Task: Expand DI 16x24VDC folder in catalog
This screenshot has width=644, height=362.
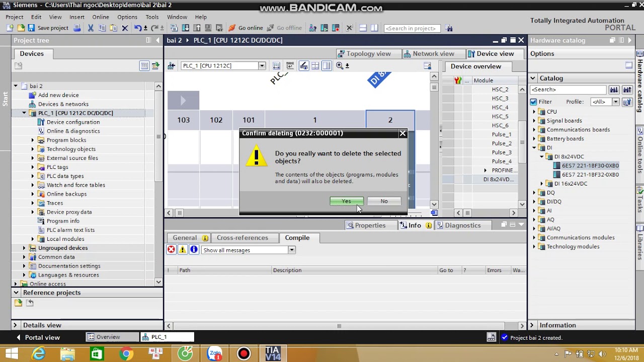Action: click(x=542, y=184)
